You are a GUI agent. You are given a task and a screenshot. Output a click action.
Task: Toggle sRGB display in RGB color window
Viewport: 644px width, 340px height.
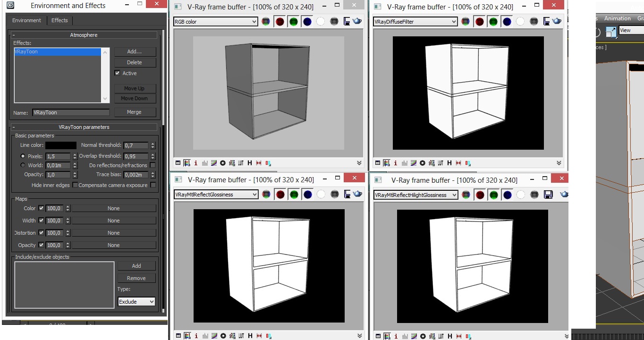point(232,163)
